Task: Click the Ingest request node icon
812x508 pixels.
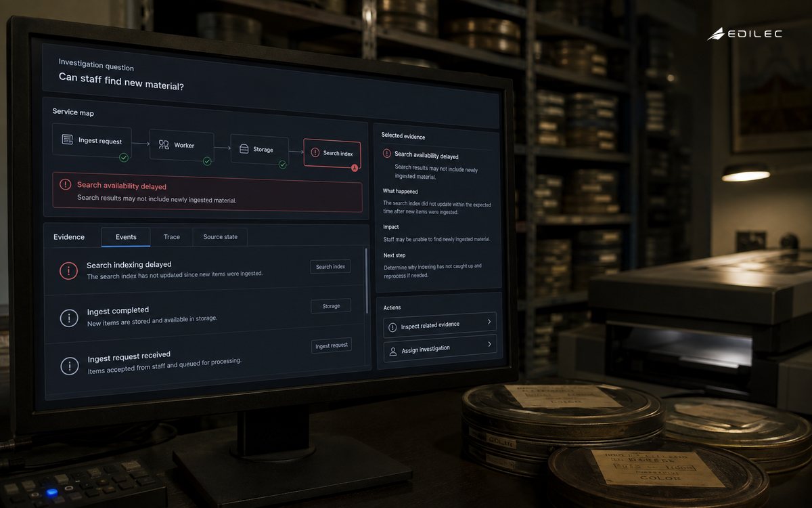Action: (x=67, y=140)
